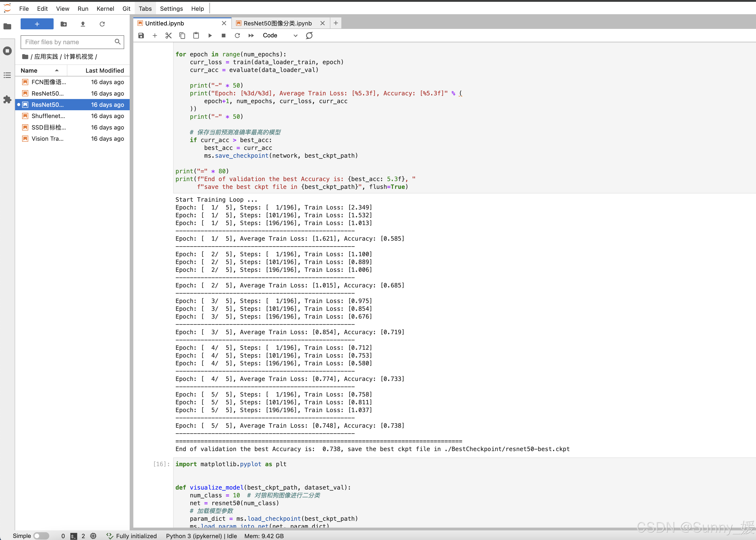This screenshot has height=540, width=756.
Task: Go to root folder via breadcrumb icon
Action: 25,57
